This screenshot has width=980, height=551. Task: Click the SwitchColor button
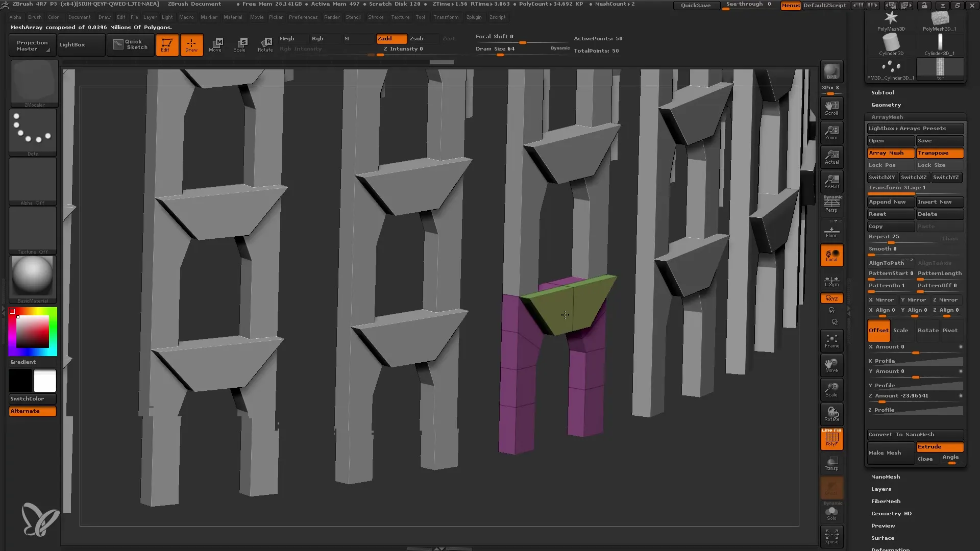point(33,399)
